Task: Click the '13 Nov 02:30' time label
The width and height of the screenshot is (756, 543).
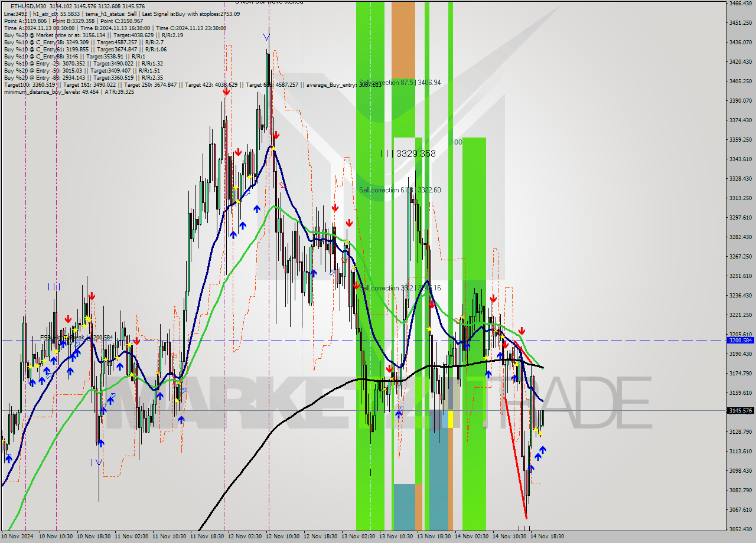Action: (x=359, y=537)
